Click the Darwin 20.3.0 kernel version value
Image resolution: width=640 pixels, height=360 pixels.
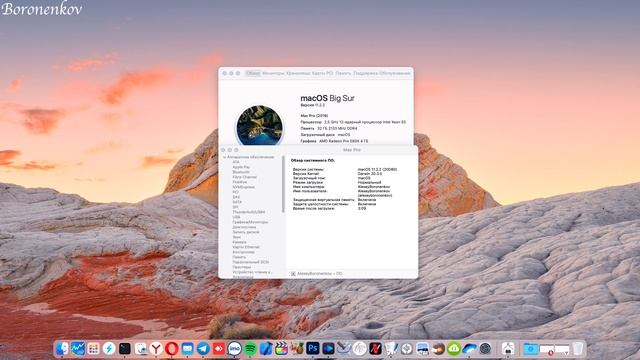(x=370, y=173)
